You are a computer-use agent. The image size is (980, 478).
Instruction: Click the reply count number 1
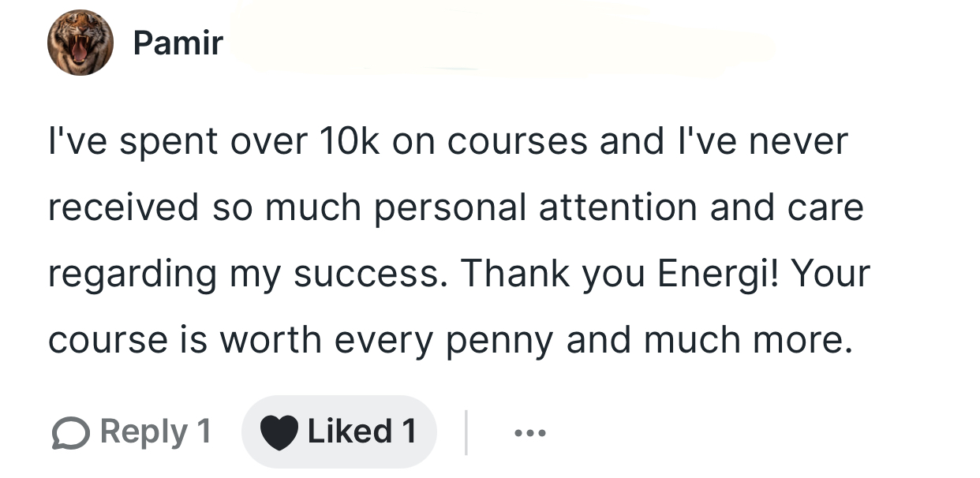[x=203, y=431]
